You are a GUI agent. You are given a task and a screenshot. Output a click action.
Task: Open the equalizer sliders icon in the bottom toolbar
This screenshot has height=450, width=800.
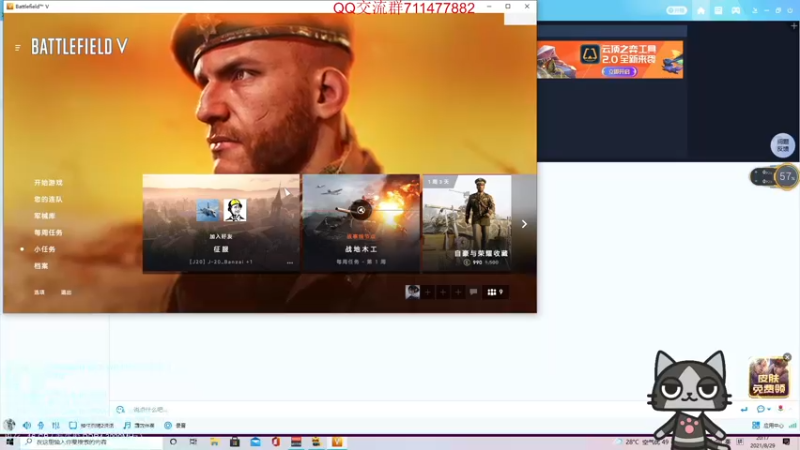[x=56, y=425]
